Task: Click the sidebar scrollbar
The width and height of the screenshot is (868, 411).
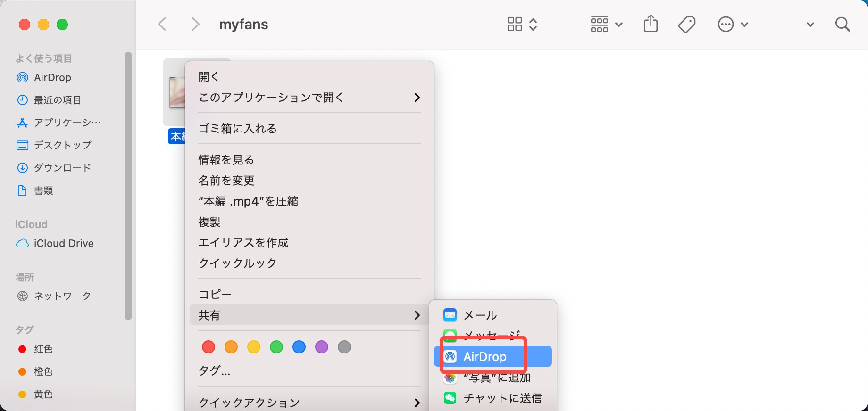Action: [x=128, y=186]
